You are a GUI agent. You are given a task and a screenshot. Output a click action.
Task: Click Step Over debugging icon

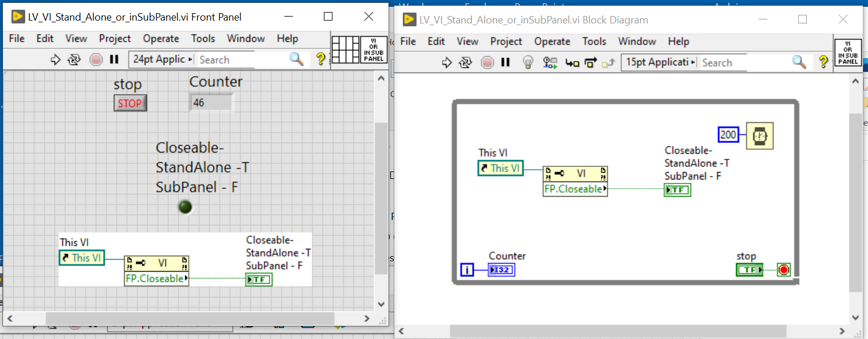[590, 62]
